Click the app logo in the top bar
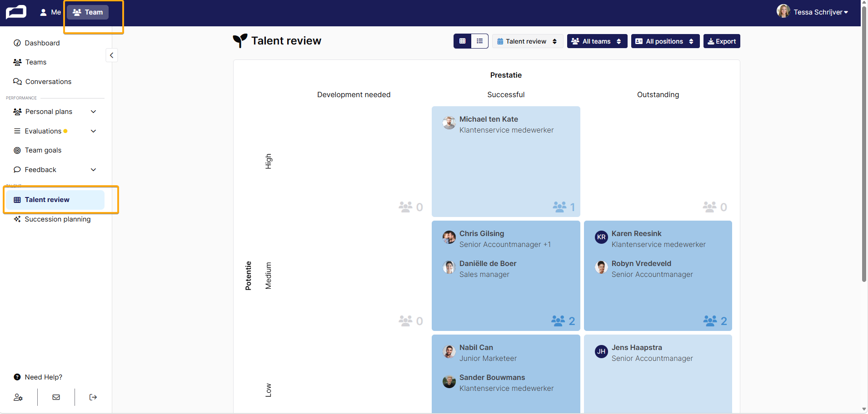Image resolution: width=868 pixels, height=414 pixels. point(16,12)
